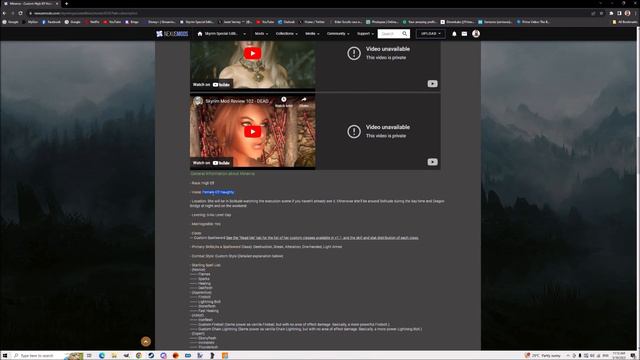This screenshot has height=360, width=640.
Task: Show hidden system tray icons
Action: tap(568, 356)
